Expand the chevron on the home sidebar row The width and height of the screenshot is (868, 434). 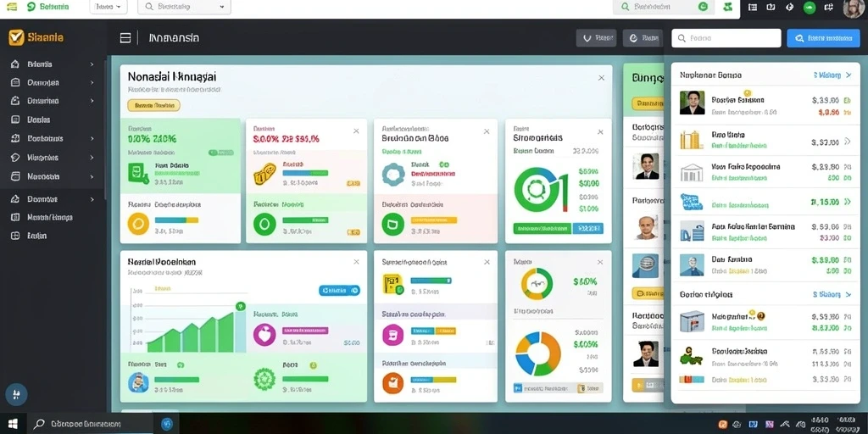(92, 64)
